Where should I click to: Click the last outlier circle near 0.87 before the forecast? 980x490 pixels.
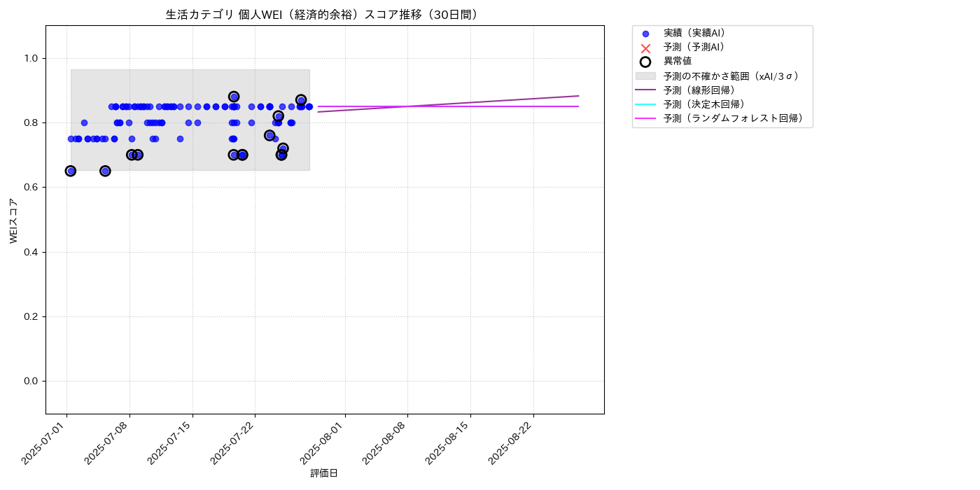(x=301, y=100)
